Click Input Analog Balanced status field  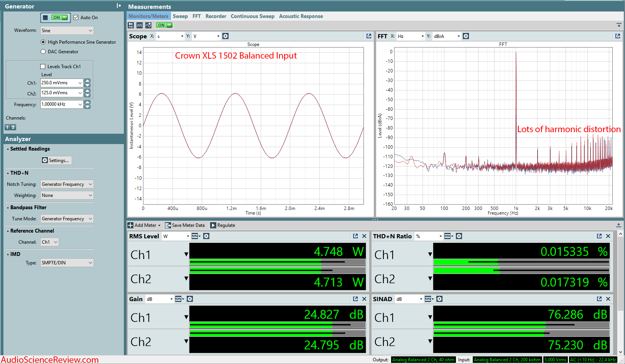507,360
